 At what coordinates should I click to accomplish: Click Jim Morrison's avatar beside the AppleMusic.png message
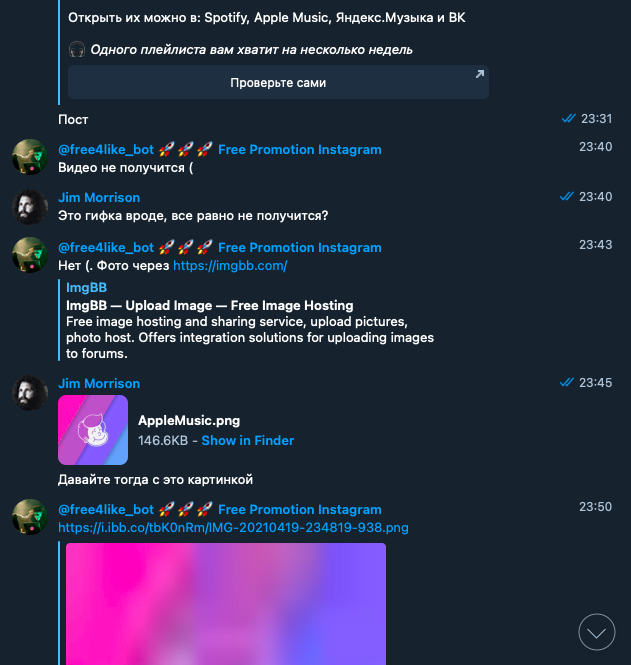click(x=30, y=393)
